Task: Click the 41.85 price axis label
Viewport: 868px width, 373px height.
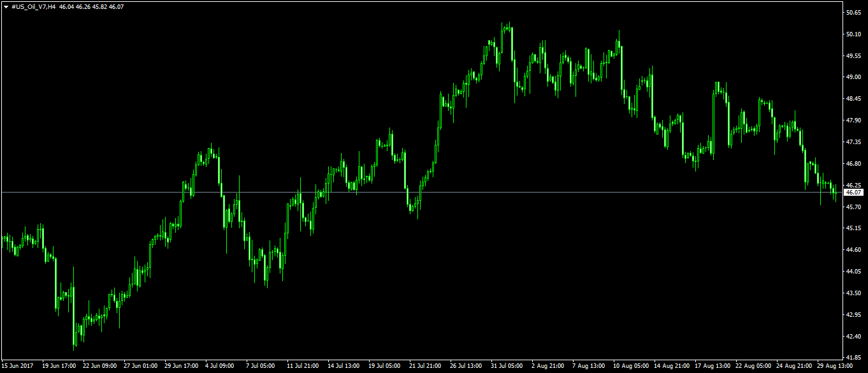Action: [x=854, y=358]
